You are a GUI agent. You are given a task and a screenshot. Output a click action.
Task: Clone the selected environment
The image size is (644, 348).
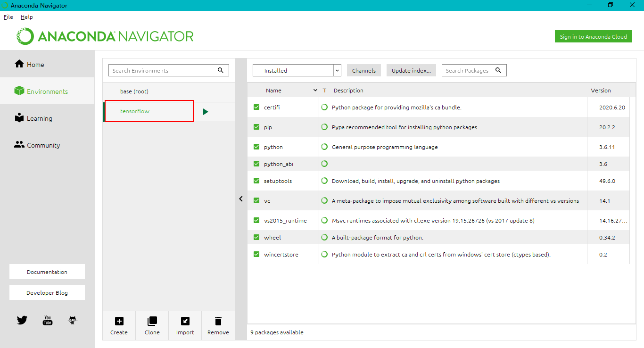pyautogui.click(x=152, y=321)
